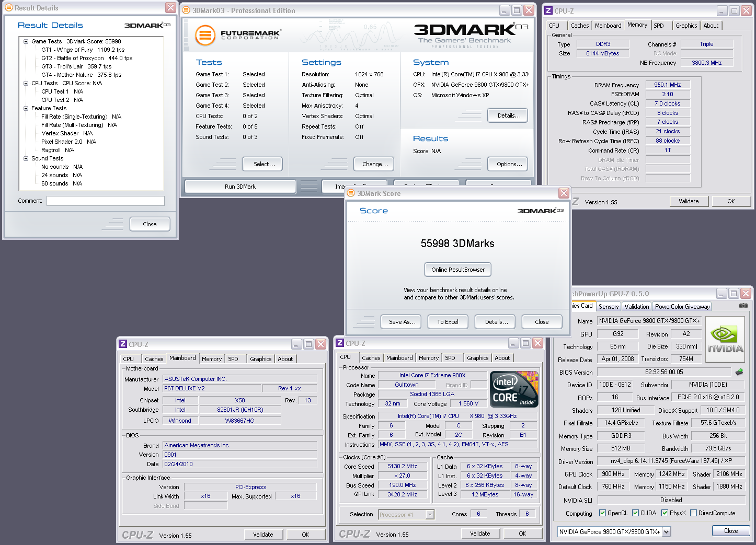
Task: Click the BIOS save chip icon in GPU-Z
Action: click(x=739, y=372)
